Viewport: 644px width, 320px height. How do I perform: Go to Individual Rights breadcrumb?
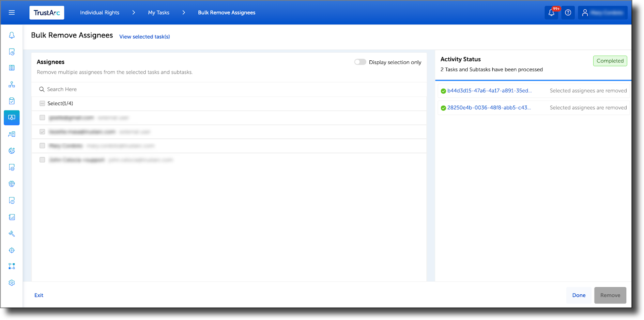tap(99, 12)
